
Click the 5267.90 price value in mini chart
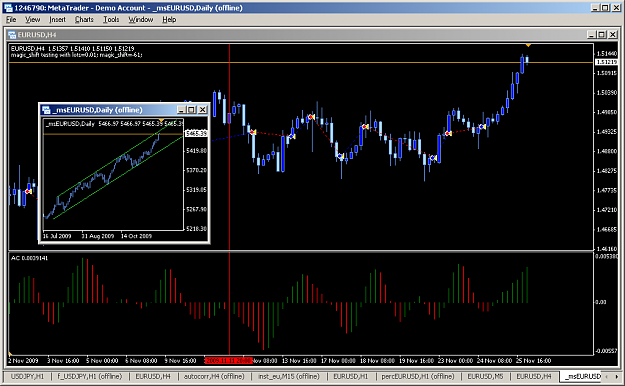coord(197,209)
